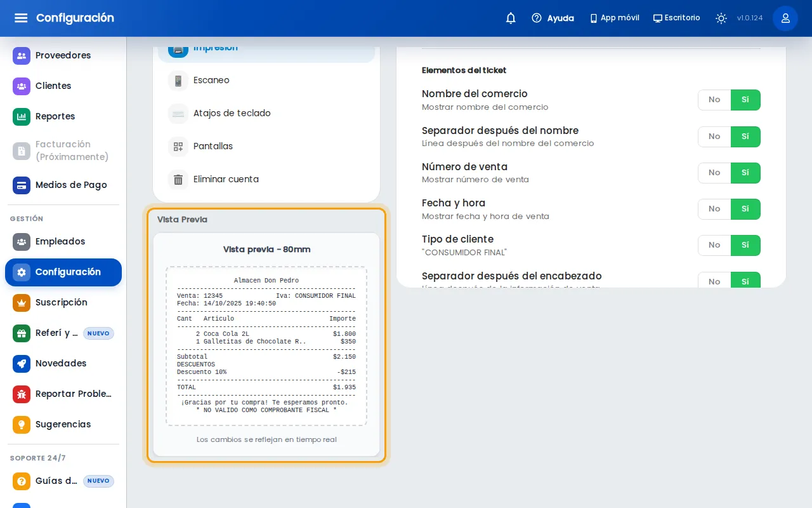Click 'Los cambios se reflejan en tiempo real' note
Image resolution: width=812 pixels, height=508 pixels.
click(266, 439)
